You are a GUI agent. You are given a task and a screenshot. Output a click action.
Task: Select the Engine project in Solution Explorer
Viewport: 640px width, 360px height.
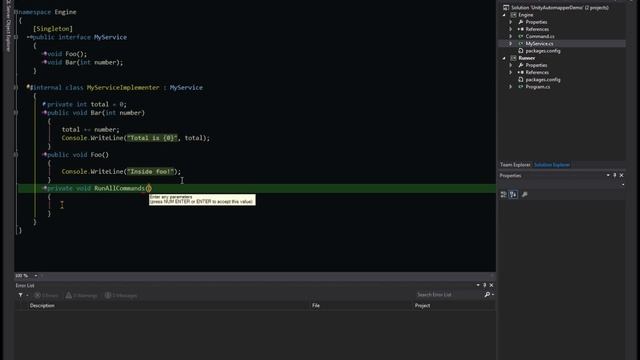tap(526, 15)
